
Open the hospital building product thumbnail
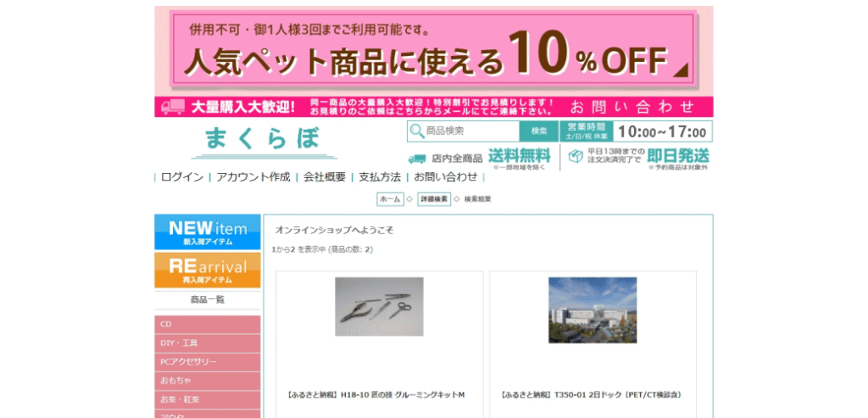coord(593,309)
